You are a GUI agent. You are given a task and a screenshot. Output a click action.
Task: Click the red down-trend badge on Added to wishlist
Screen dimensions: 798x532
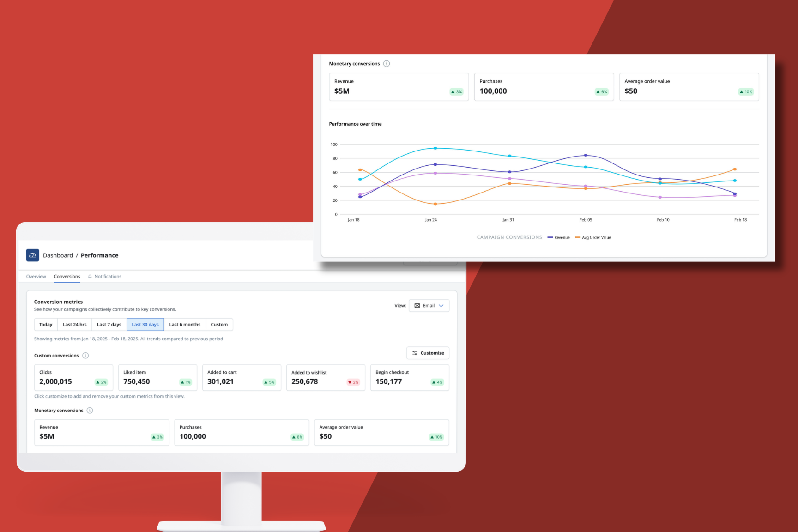[x=353, y=382]
